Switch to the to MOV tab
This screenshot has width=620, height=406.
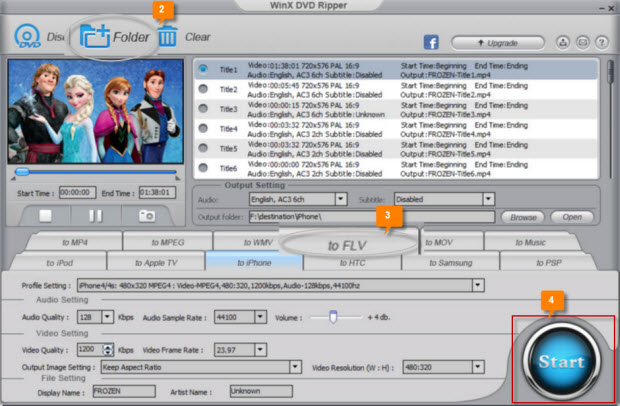[439, 242]
